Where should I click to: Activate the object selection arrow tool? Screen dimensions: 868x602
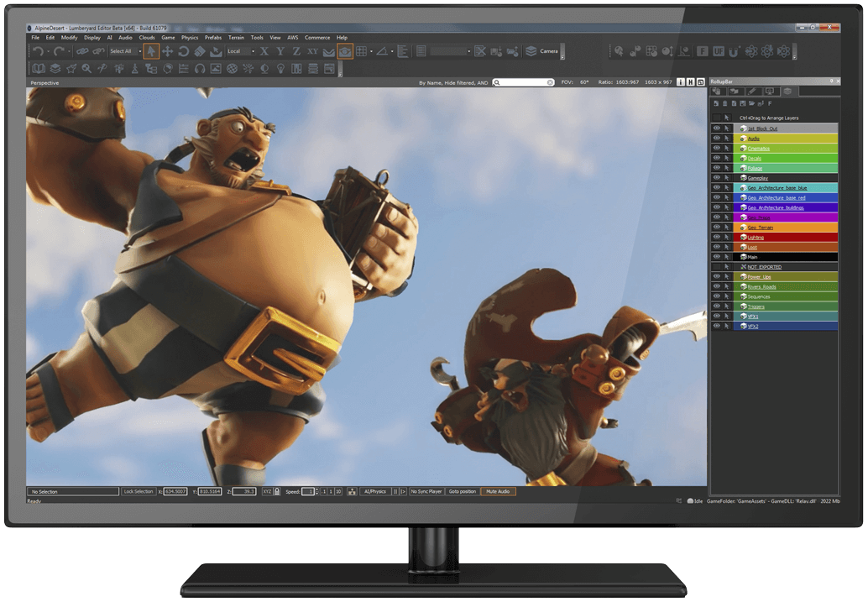click(x=151, y=51)
